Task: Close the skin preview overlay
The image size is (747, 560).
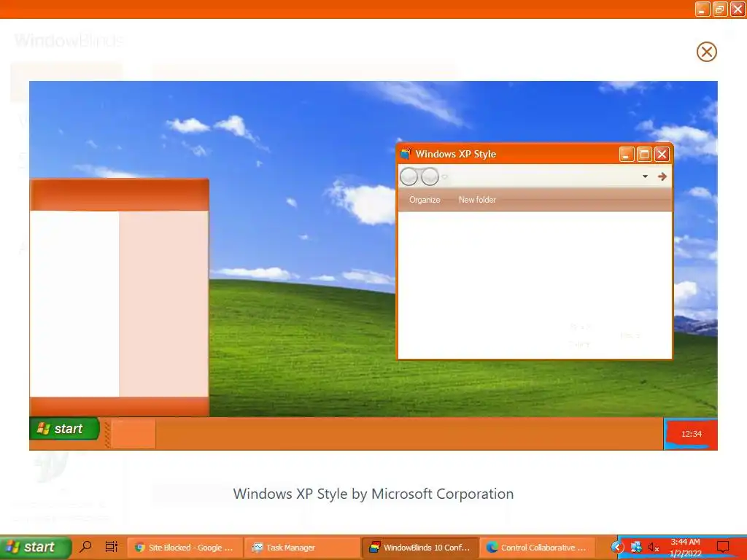Action: pos(706,52)
